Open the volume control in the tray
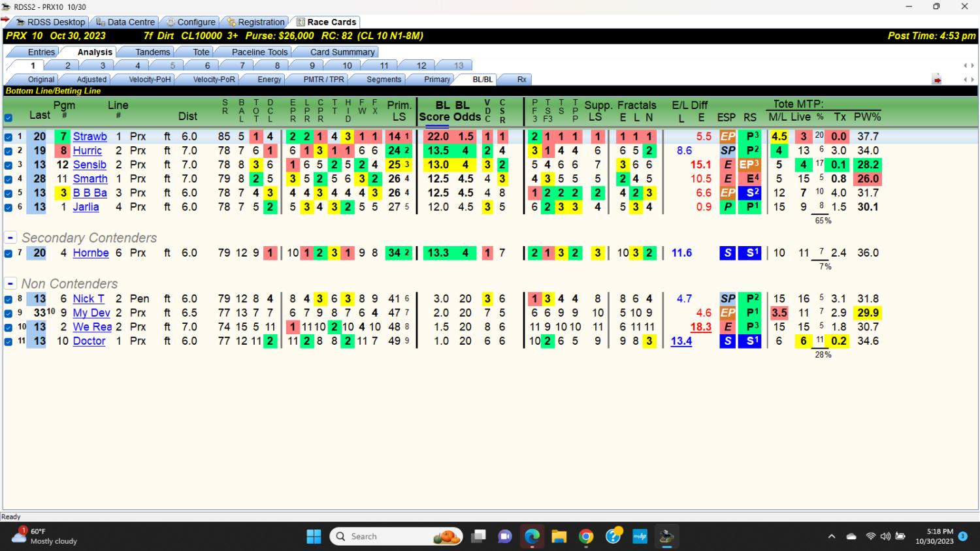 [x=885, y=537]
